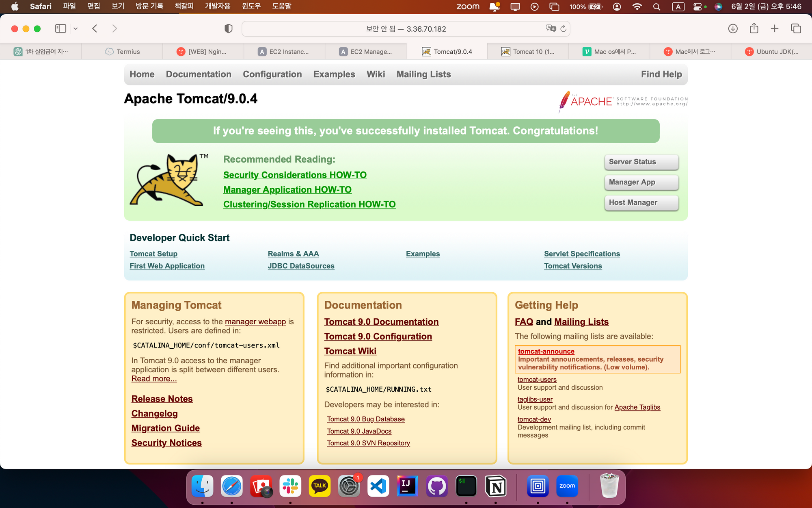Switch to the EC2 Instanc... tab

[x=284, y=52]
